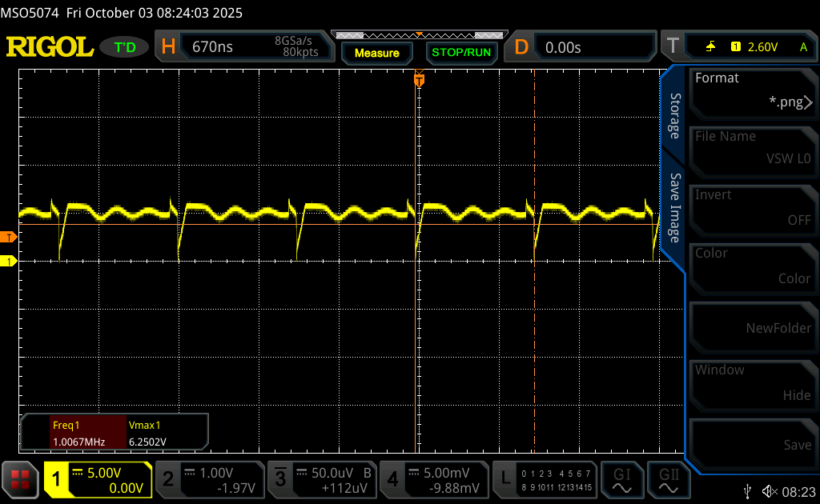This screenshot has height=504, width=820.
Task: Click the trigger source channel 1 badge
Action: pyautogui.click(x=736, y=47)
